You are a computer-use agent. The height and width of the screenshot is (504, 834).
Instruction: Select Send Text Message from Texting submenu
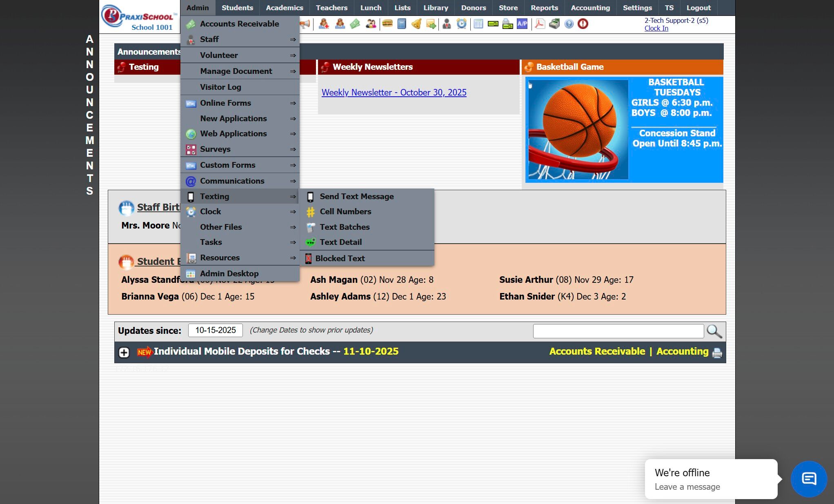[356, 196]
